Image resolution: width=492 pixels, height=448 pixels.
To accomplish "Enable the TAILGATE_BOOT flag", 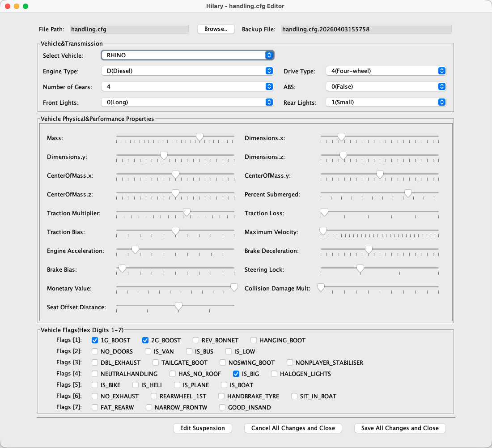I will 155,363.
